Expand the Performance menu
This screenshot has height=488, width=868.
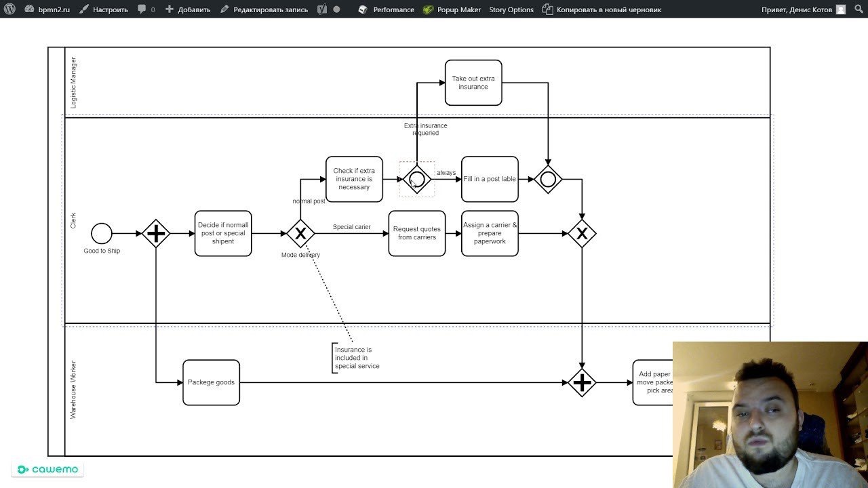386,9
